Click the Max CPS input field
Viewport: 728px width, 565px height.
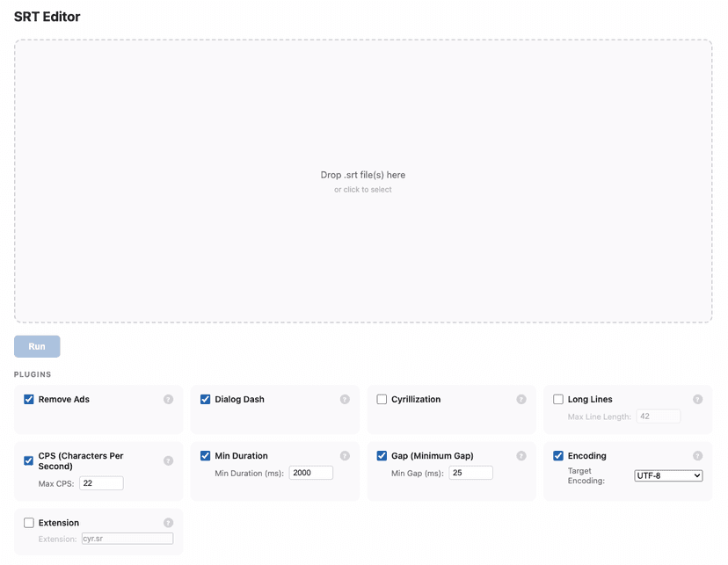coord(101,482)
